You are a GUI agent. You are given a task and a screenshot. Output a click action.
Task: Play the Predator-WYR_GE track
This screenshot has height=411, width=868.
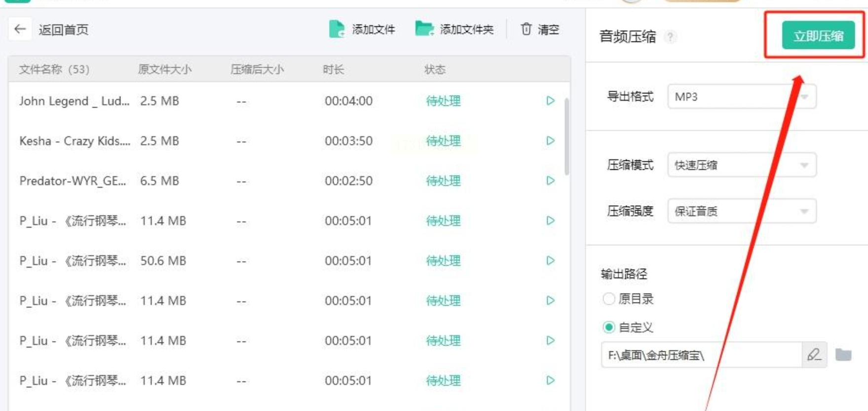click(551, 181)
